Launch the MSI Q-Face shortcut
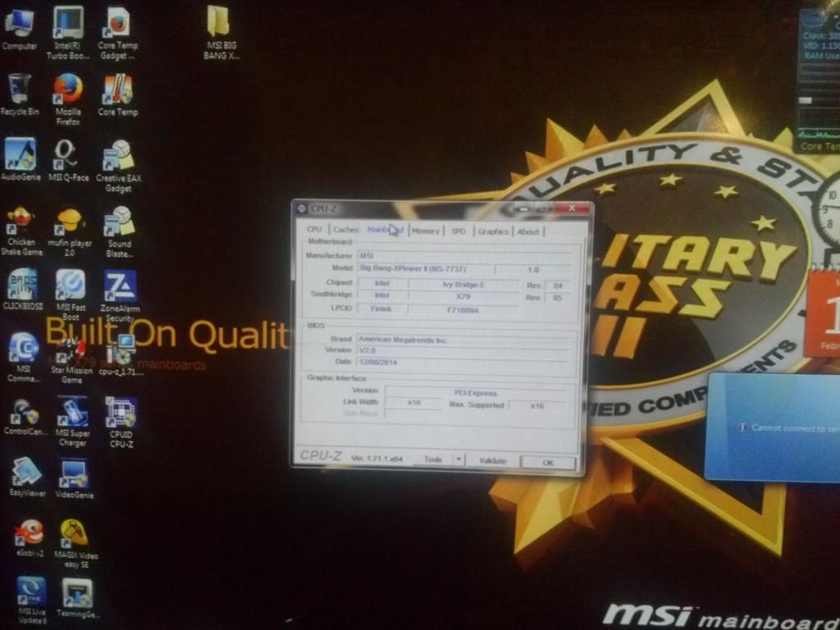The width and height of the screenshot is (840, 630). coord(69,160)
